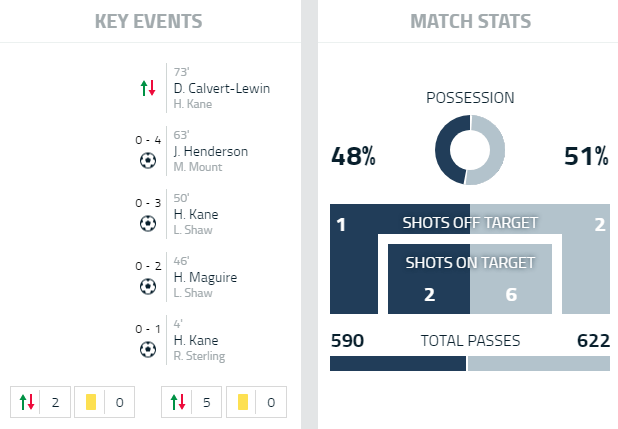Click the left team yellow card icon

[x=90, y=403]
